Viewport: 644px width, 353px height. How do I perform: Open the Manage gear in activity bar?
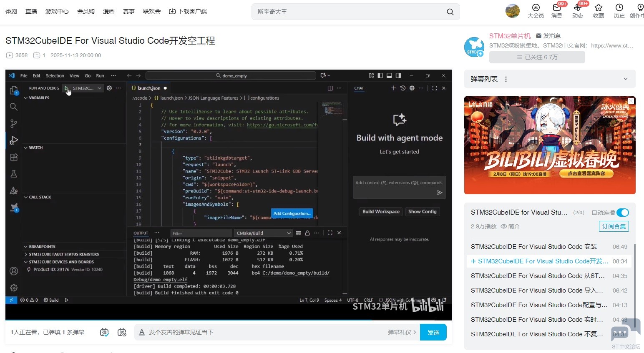click(x=14, y=288)
